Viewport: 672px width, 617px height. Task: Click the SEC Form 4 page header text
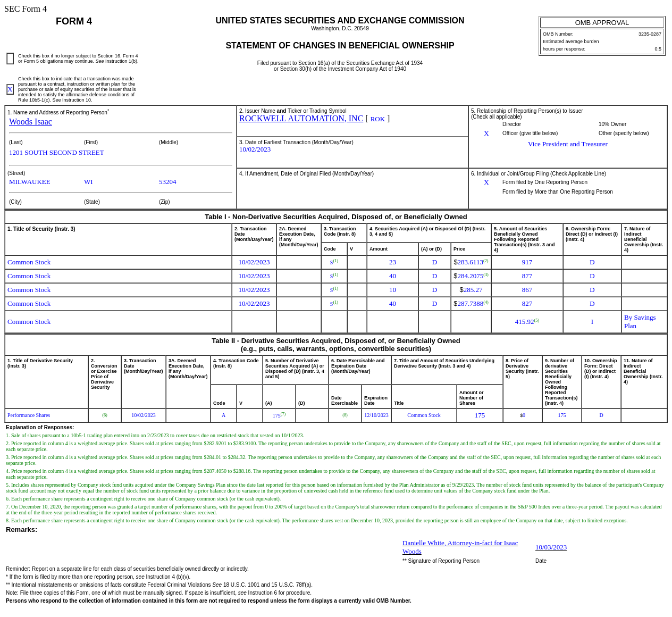[26, 9]
